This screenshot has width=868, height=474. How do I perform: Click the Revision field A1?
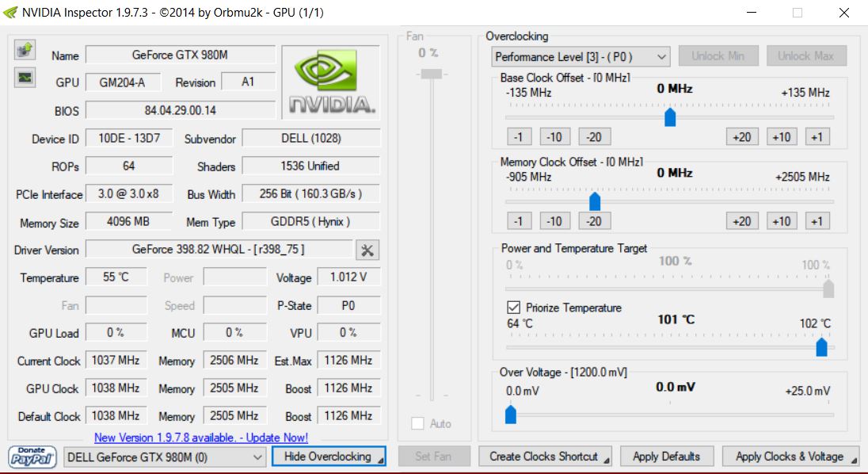click(x=248, y=82)
